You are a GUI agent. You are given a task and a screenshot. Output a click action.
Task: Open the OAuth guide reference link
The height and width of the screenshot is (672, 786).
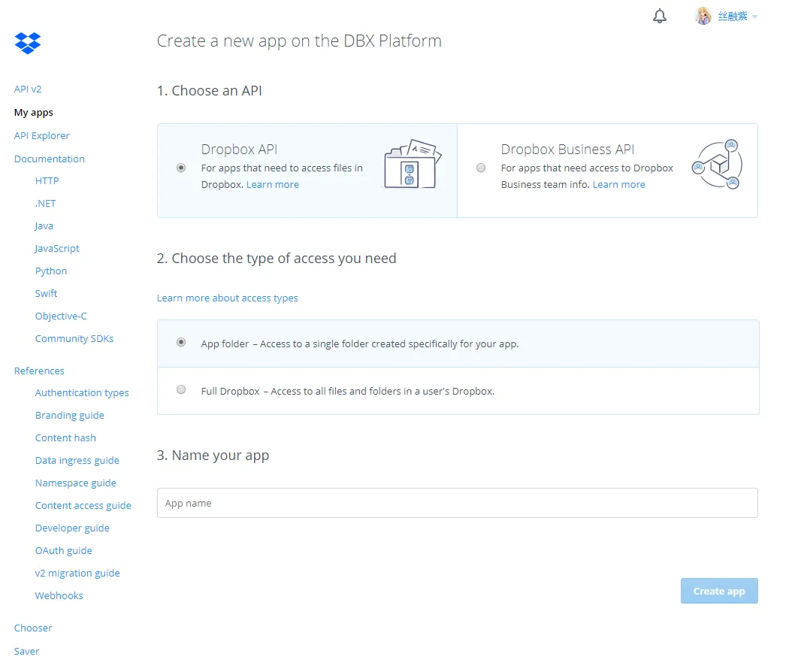tap(64, 551)
